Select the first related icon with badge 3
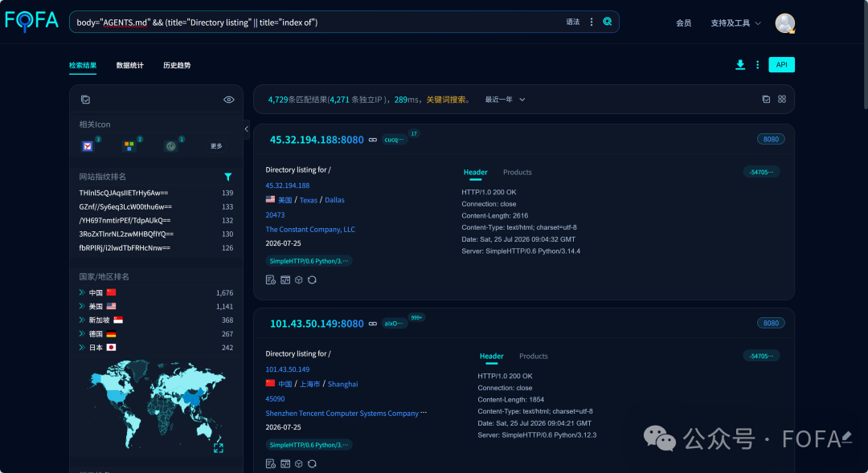 tap(88, 146)
